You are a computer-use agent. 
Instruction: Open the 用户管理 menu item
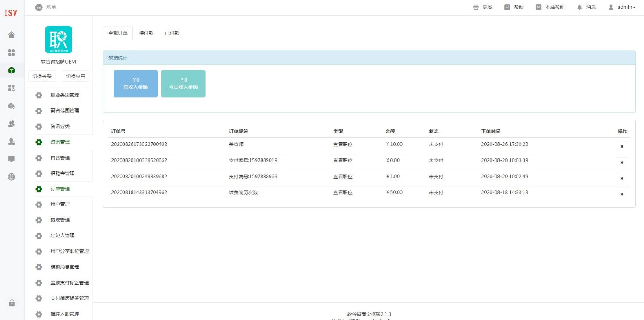pyautogui.click(x=60, y=204)
